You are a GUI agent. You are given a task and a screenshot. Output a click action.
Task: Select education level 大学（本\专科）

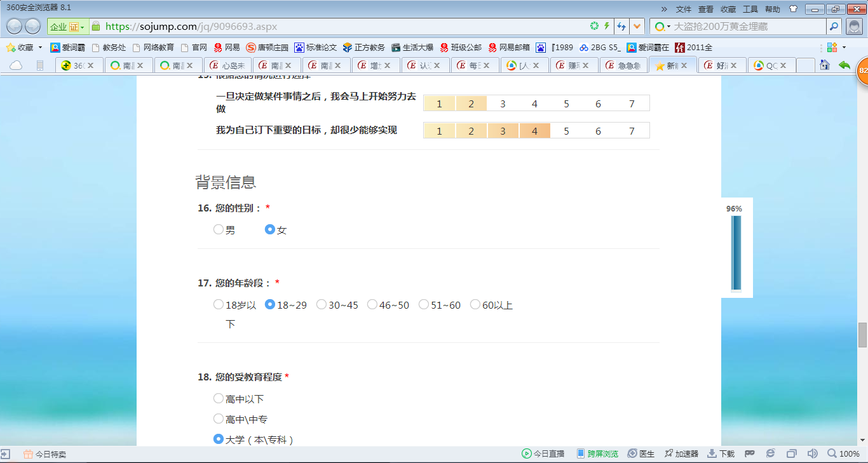coord(219,438)
